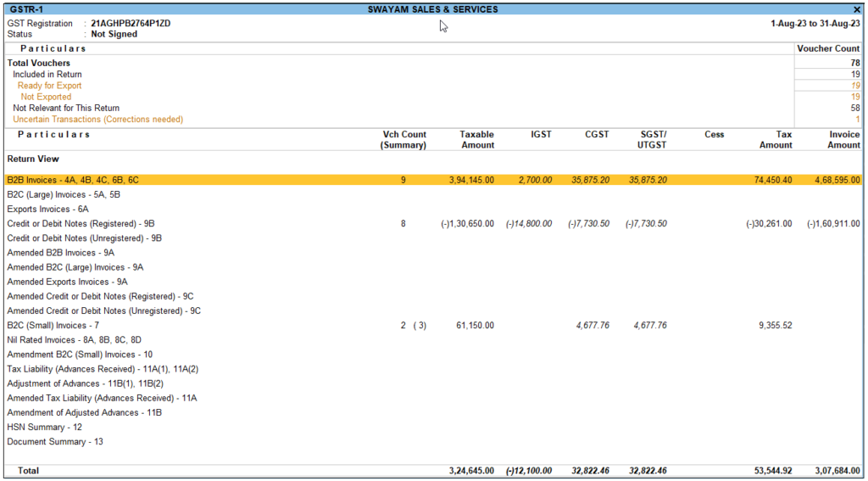Select Exports Invoices - 6A row
Image resolution: width=868 pixels, height=481 pixels.
47,209
